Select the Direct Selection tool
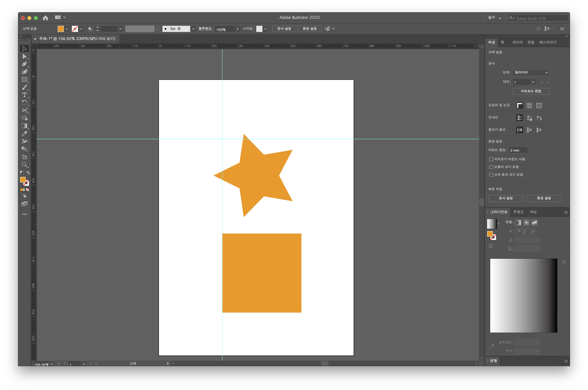The height and width of the screenshot is (390, 588). click(x=24, y=56)
